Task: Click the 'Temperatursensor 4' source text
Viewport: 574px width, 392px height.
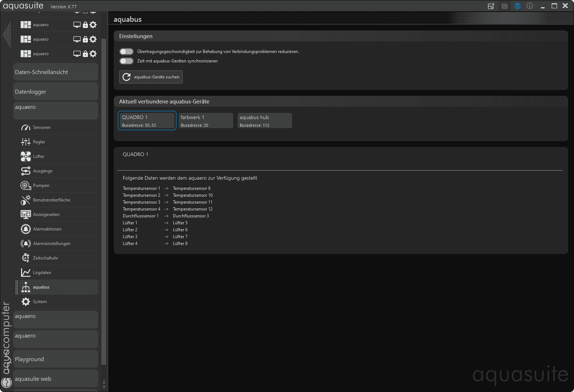Action: coord(141,209)
